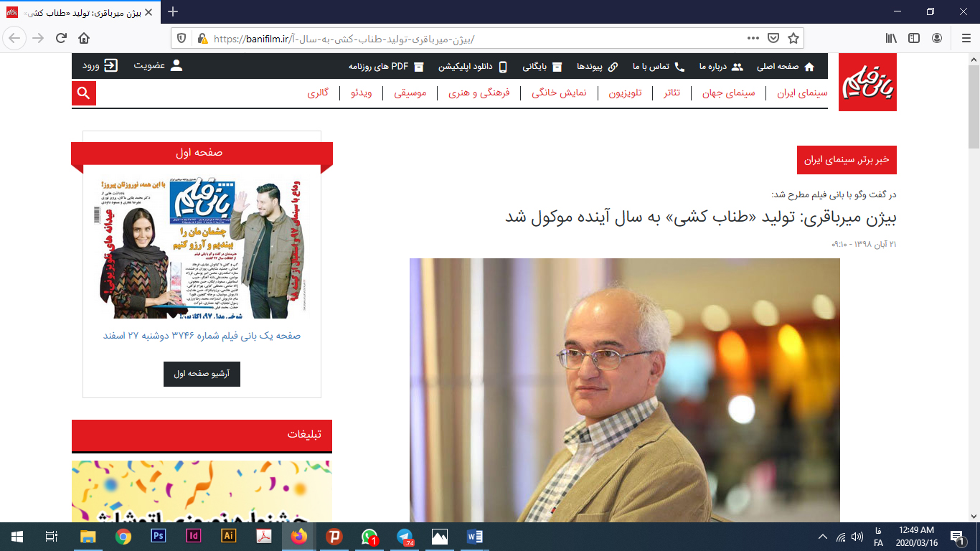Save page to Pocket icon
This screenshot has height=551, width=980.
[x=773, y=38]
